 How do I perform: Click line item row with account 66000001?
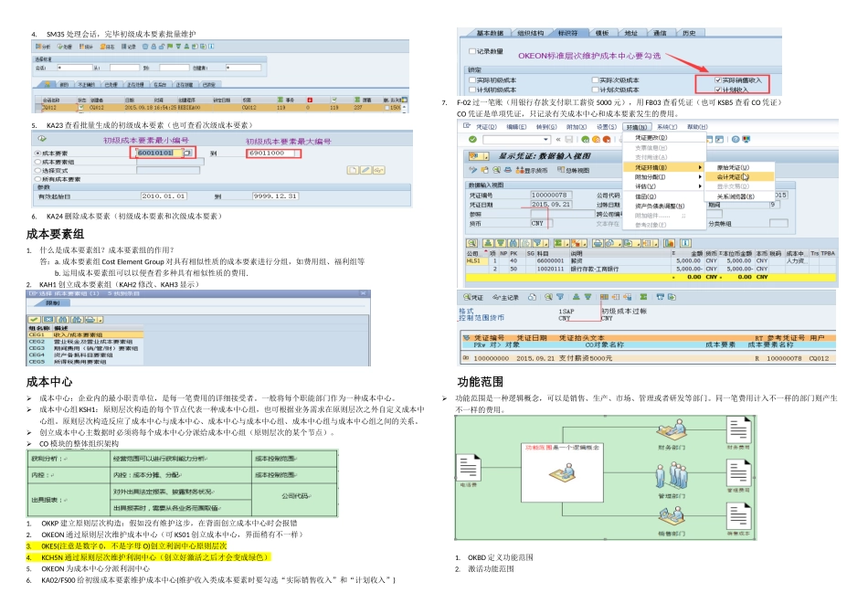(x=651, y=260)
